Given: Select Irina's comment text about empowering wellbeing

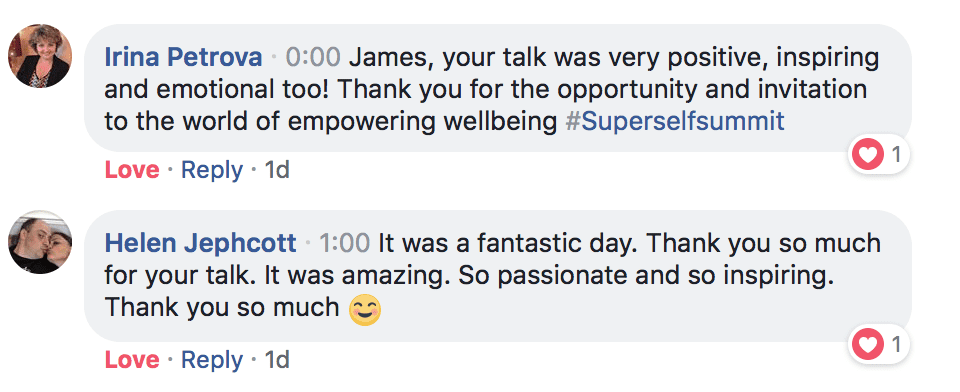Looking at the screenshot, I should point(492,89).
